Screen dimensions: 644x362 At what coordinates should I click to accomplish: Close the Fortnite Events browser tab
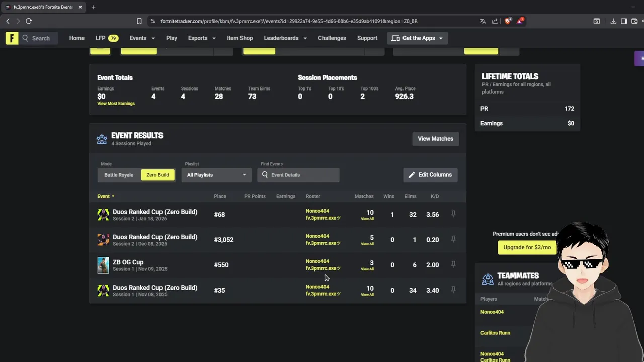pyautogui.click(x=80, y=7)
